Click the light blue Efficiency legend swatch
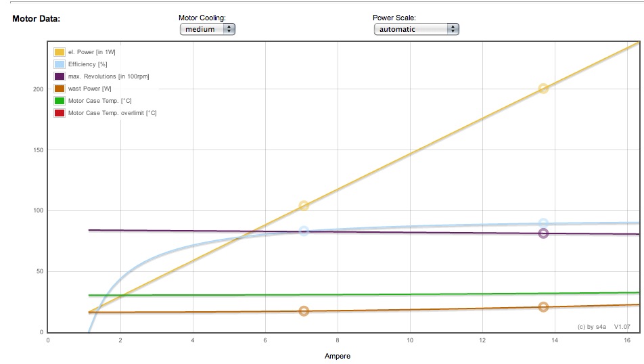The width and height of the screenshot is (644, 364). click(60, 64)
